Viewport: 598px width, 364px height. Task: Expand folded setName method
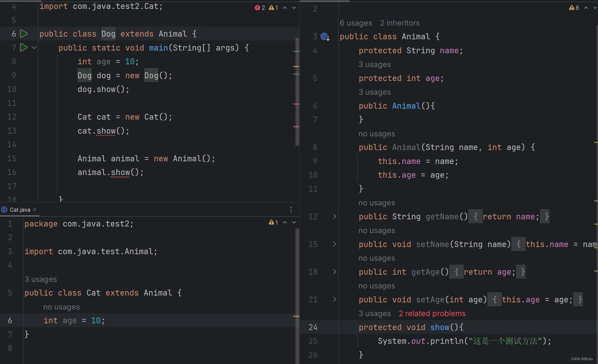pos(334,244)
